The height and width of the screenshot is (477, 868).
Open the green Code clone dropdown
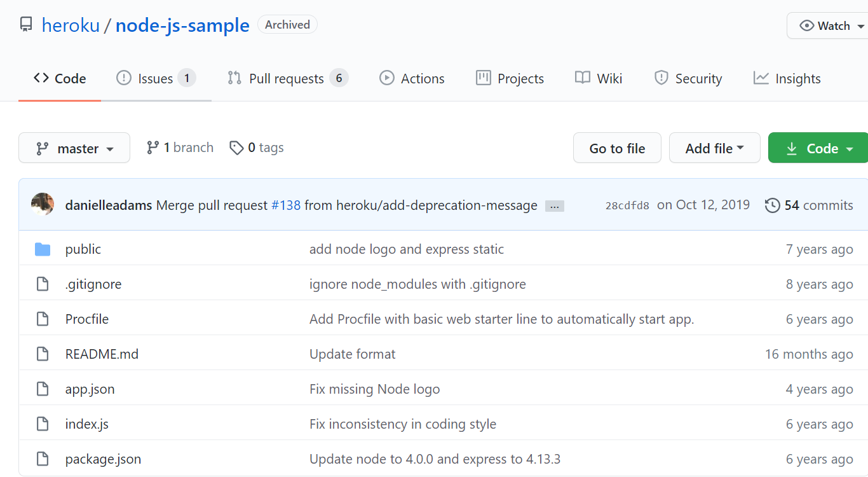click(818, 148)
